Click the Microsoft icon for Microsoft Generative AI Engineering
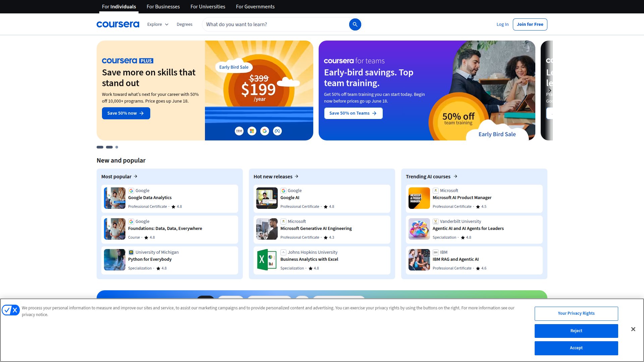This screenshot has width=644, height=362. pos(283,222)
